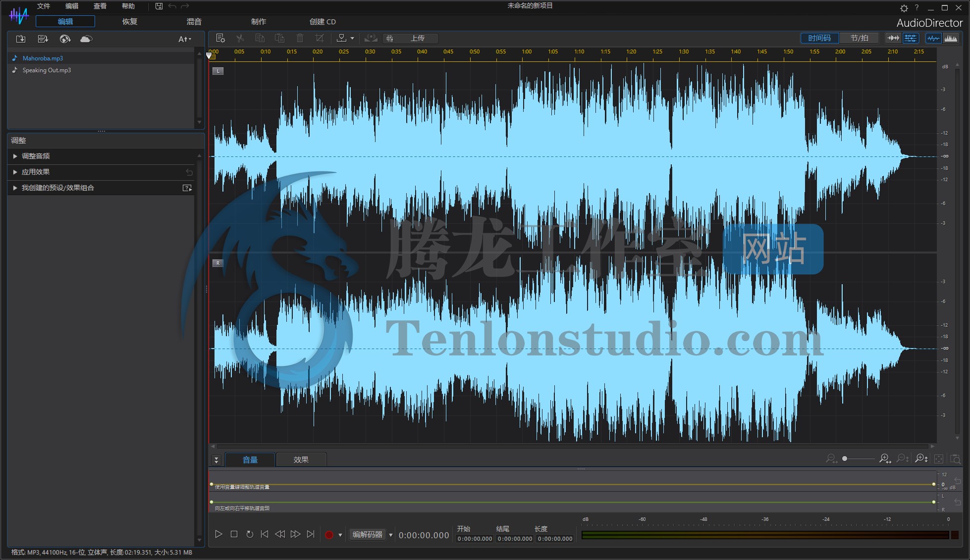970x560 pixels.
Task: Select the 音量 tab
Action: [x=250, y=459]
